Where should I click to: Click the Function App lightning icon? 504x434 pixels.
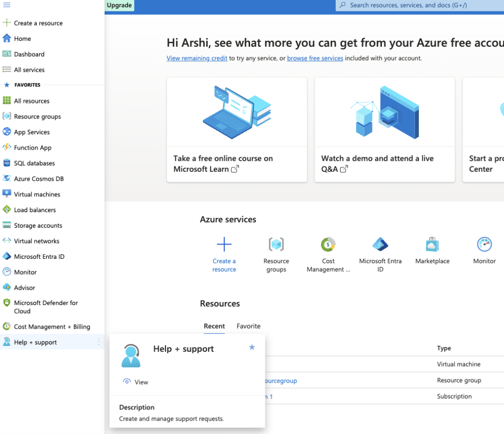coord(7,147)
